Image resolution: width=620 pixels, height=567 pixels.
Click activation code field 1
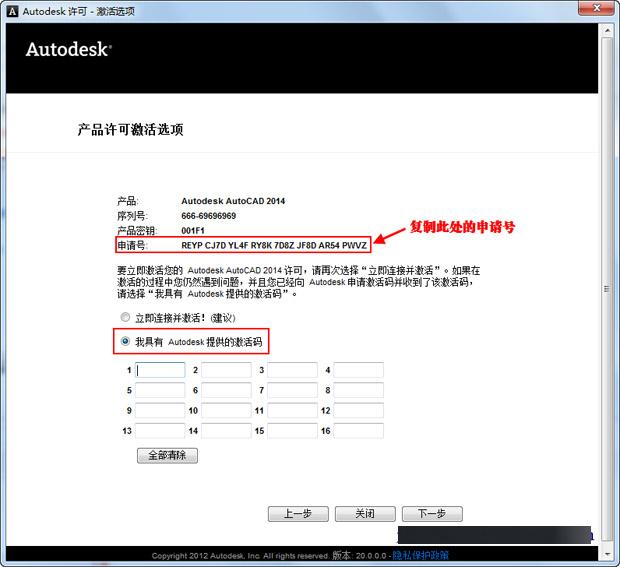160,370
